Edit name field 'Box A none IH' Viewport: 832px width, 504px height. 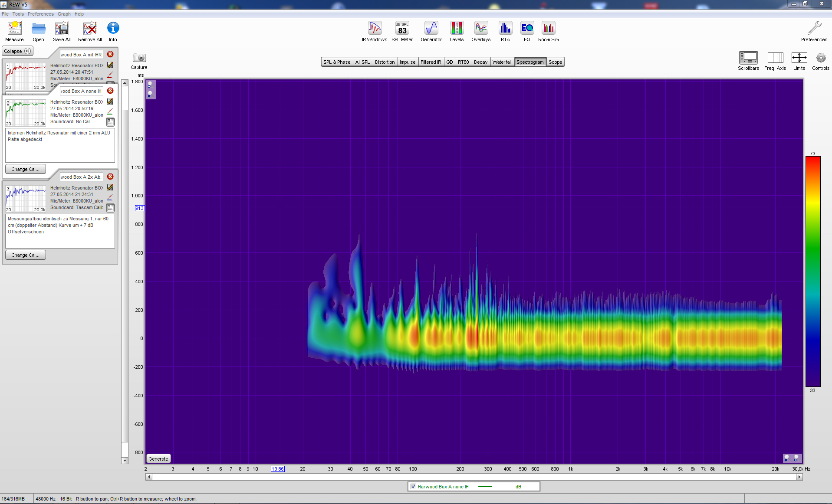coord(82,91)
